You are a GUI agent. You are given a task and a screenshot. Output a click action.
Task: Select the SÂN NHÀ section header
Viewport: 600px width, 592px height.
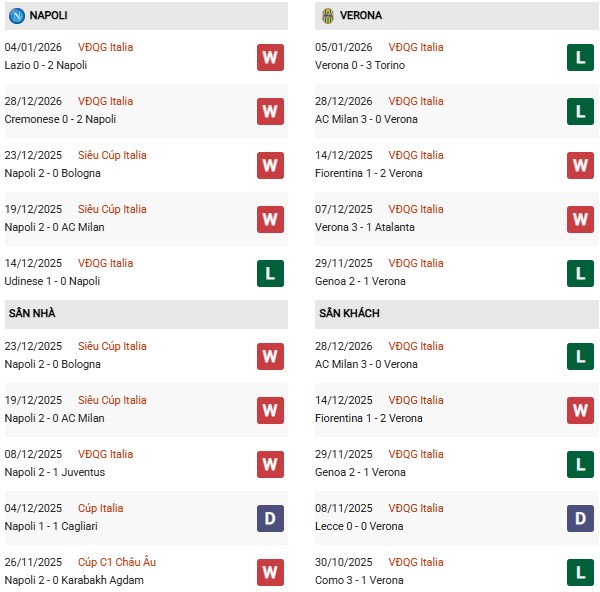pyautogui.click(x=33, y=313)
